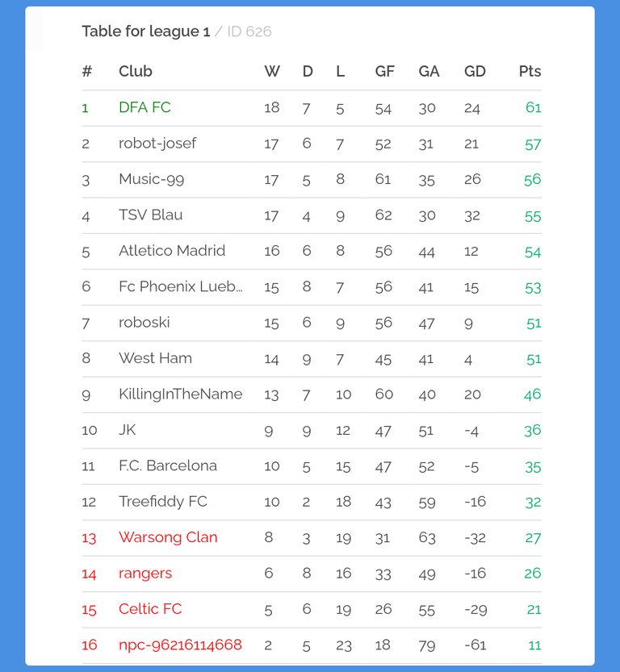
Task: Select Celtic FC in the table
Action: [150, 609]
